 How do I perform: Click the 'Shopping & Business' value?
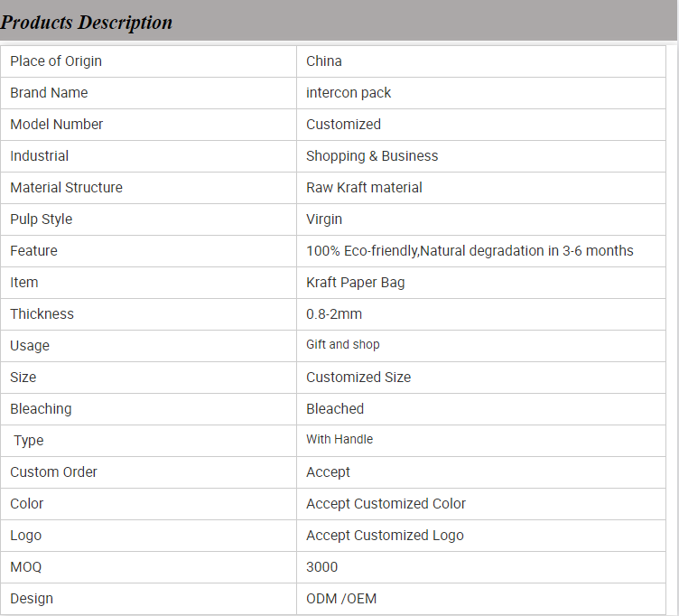372,156
